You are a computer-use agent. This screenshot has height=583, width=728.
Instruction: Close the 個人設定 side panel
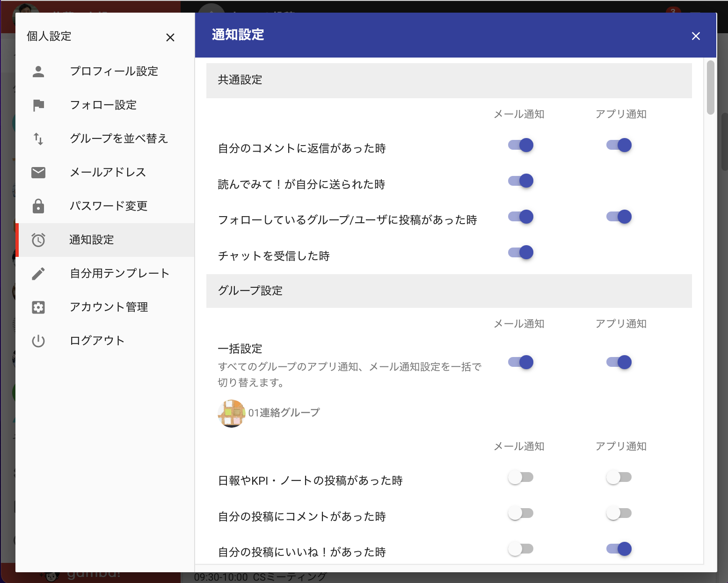point(170,37)
